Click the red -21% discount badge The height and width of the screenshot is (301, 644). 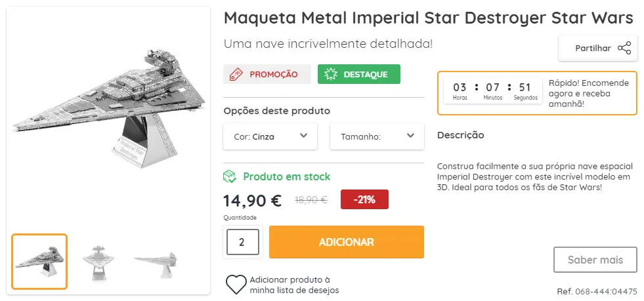[364, 199]
